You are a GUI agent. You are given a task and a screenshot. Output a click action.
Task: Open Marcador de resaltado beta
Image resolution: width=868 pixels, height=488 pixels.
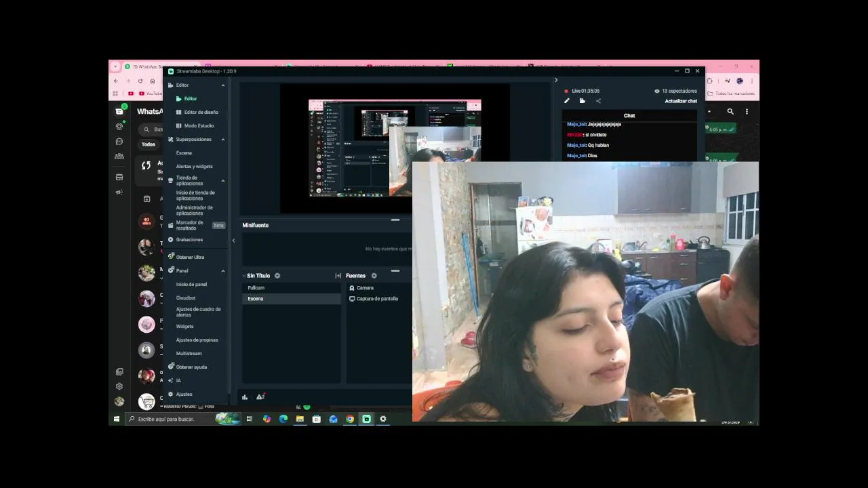[x=197, y=225]
